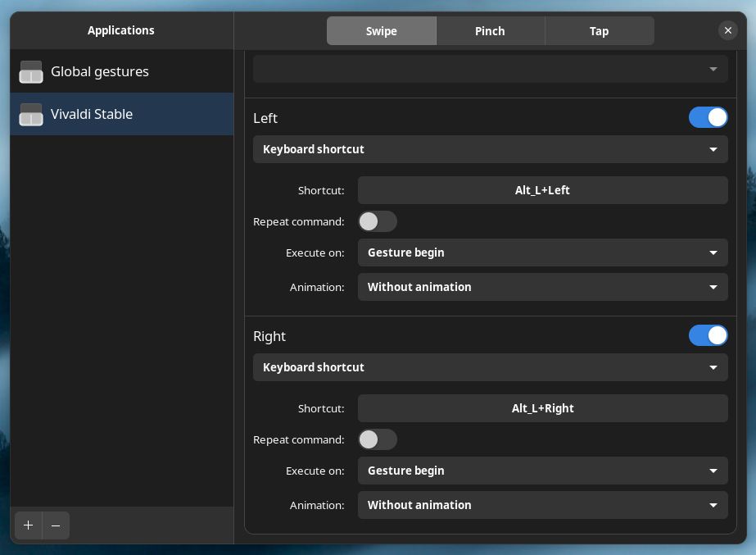Disable the Right swipe gesture toggle
Viewport: 756px width, 555px height.
[708, 335]
